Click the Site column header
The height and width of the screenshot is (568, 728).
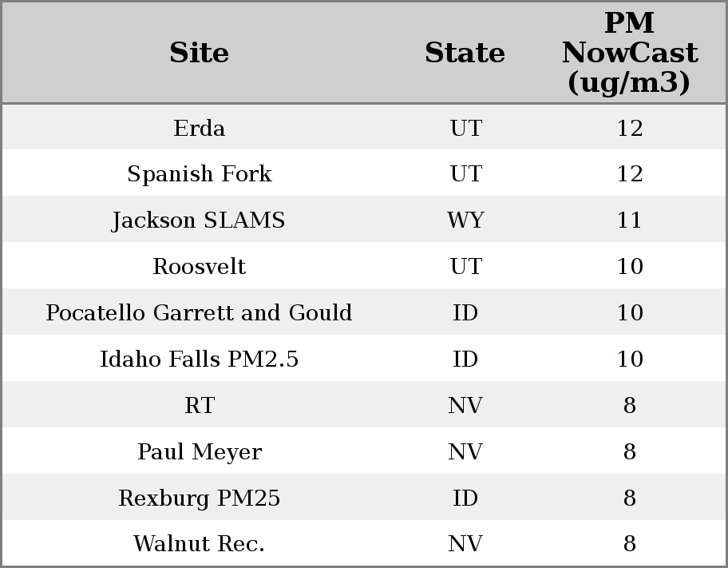(x=199, y=53)
